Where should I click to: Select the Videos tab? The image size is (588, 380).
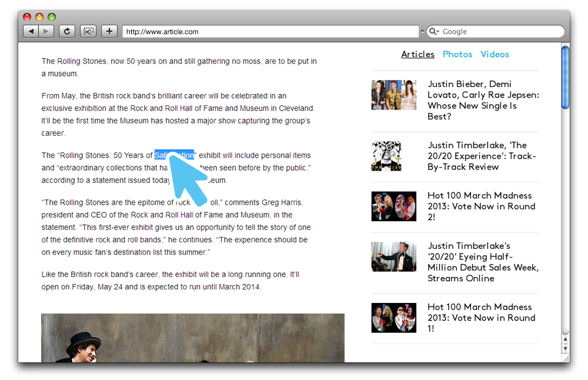(x=495, y=54)
